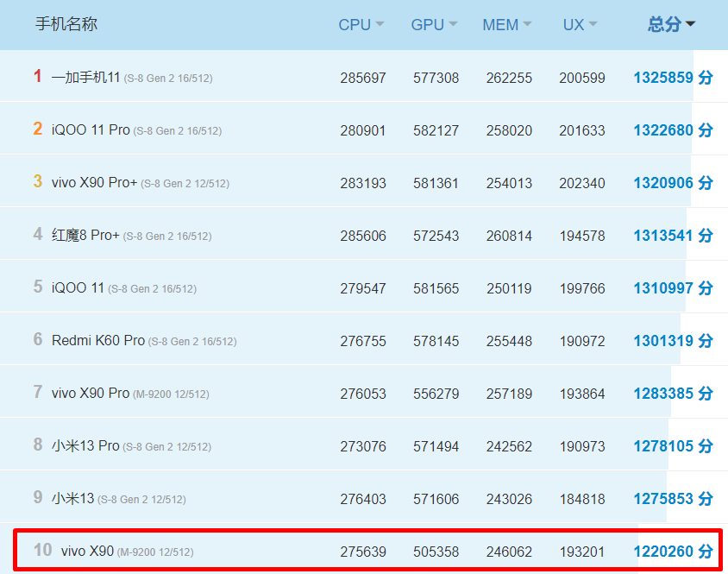The width and height of the screenshot is (728, 574).
Task: Sort by MEM score dropdown arrow
Action: point(527,23)
